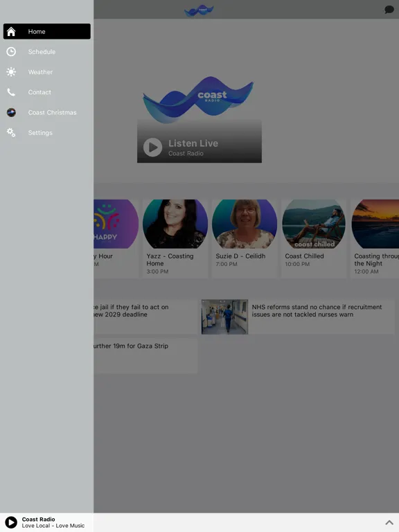
Task: Click the Settings gears icon
Action: [11, 133]
